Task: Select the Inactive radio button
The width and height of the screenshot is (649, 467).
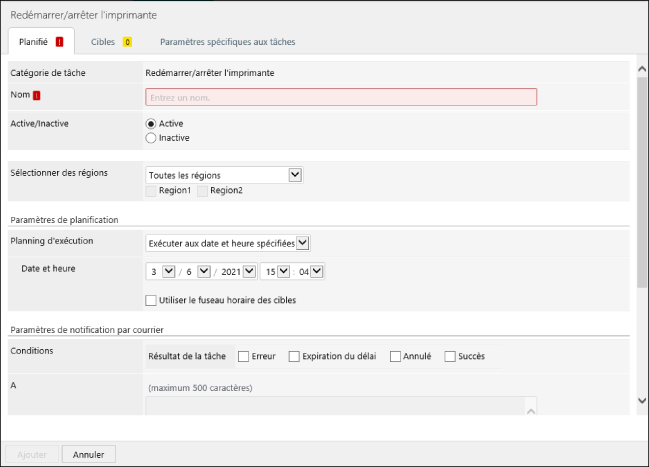Action: coord(152,138)
